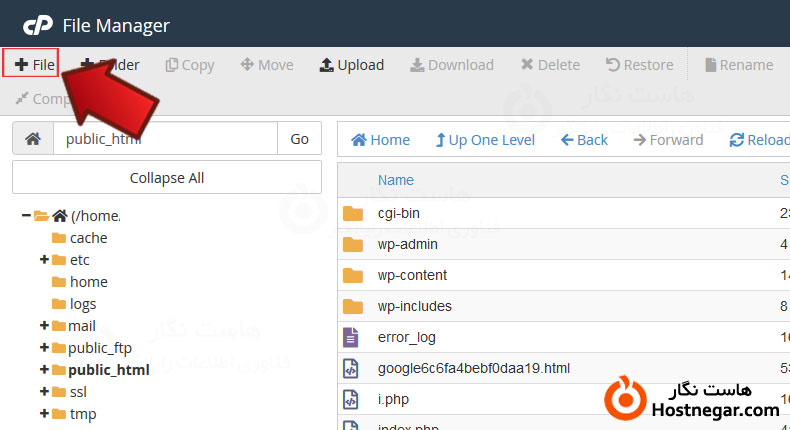Click the Restore toolbar icon
This screenshot has height=430, width=790.
click(639, 65)
